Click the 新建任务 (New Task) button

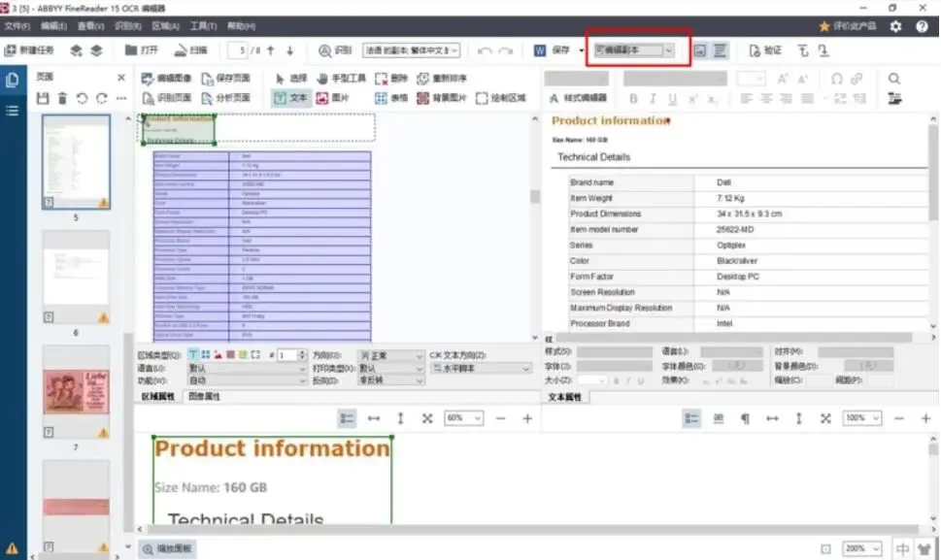coord(29,50)
